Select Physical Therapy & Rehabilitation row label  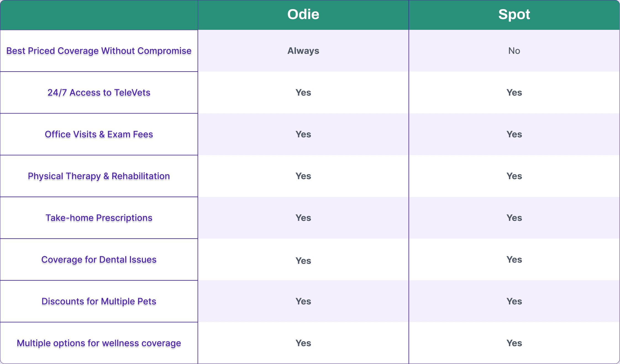click(99, 176)
